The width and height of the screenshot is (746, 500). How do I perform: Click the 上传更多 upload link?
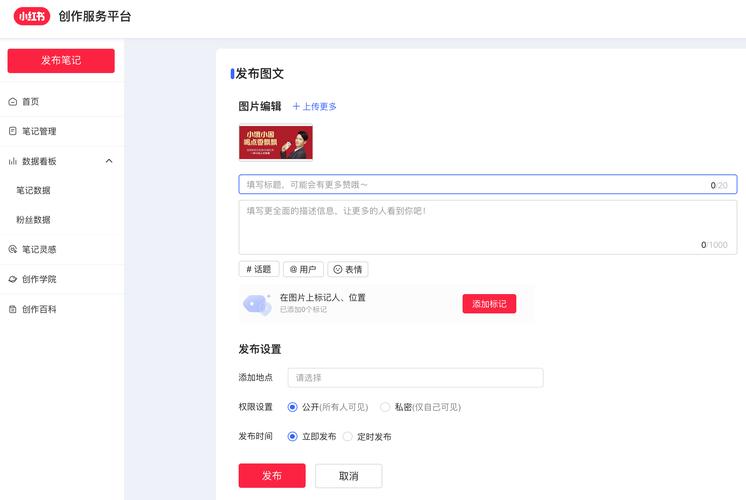(x=314, y=106)
